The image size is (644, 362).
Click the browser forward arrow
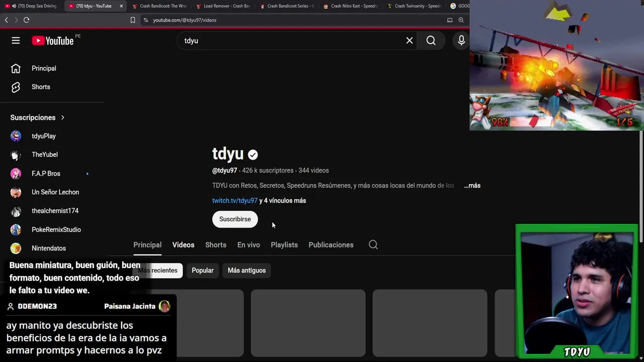(16, 20)
